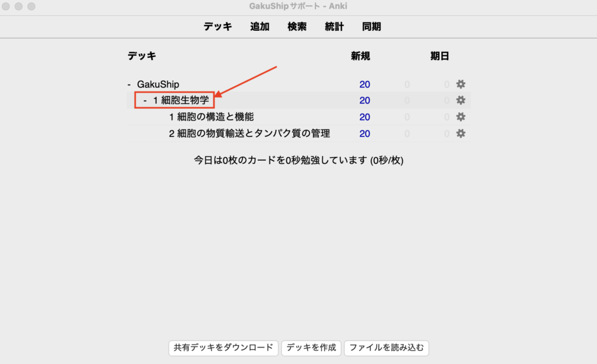Viewport: 597px width, 364px height.
Task: Open options gear for 1 細胞の構造と機能 deck
Action: tap(461, 117)
